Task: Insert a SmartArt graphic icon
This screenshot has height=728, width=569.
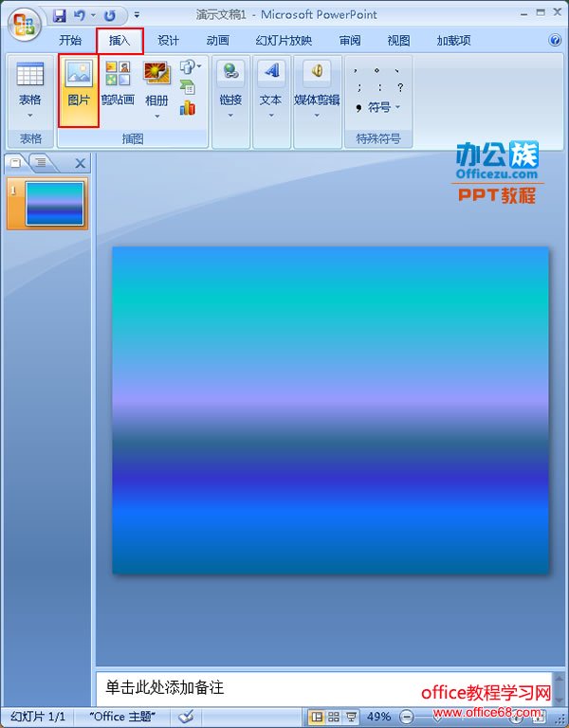Action: [x=188, y=87]
